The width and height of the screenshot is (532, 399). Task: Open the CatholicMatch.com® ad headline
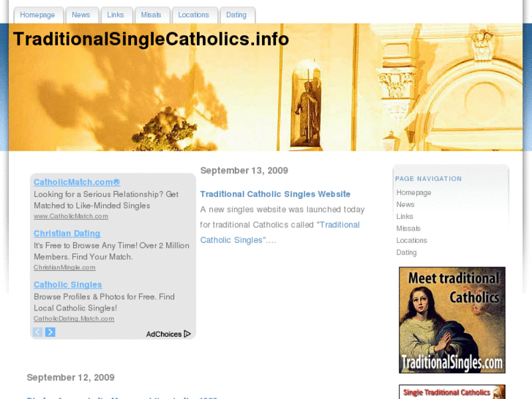(77, 182)
